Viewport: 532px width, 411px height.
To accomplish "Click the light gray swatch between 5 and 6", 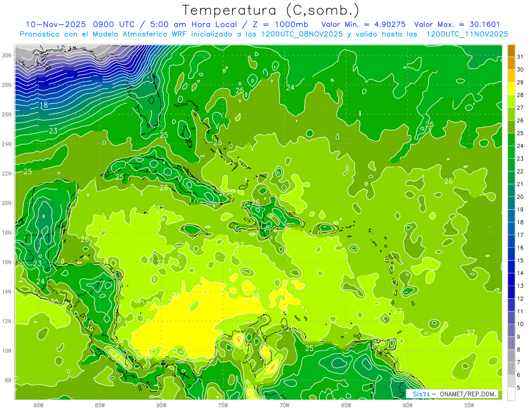I will (511, 381).
